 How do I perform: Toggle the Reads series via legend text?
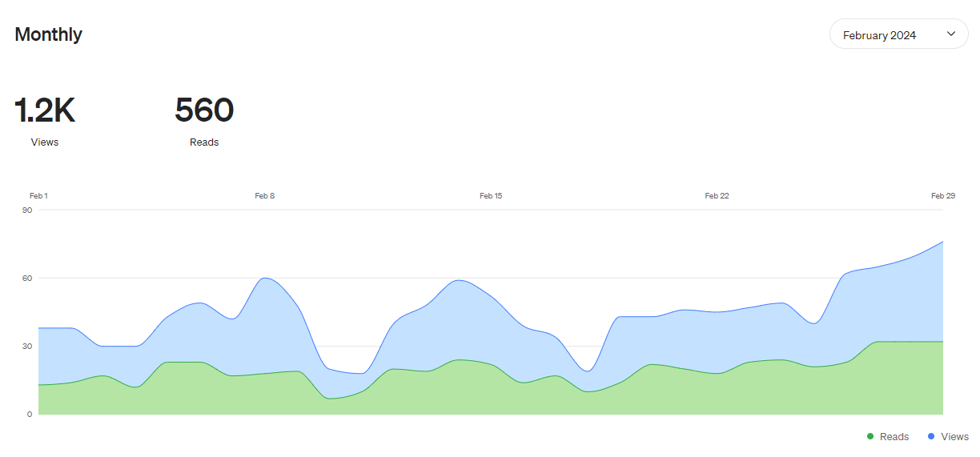pos(894,437)
